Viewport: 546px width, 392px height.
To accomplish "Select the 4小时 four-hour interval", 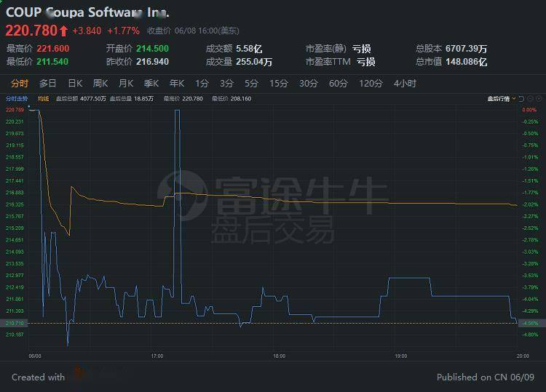I will (x=405, y=84).
